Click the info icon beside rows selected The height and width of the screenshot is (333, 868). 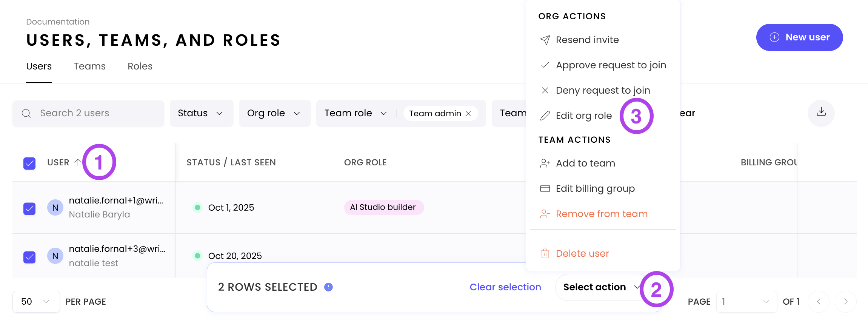pyautogui.click(x=328, y=287)
